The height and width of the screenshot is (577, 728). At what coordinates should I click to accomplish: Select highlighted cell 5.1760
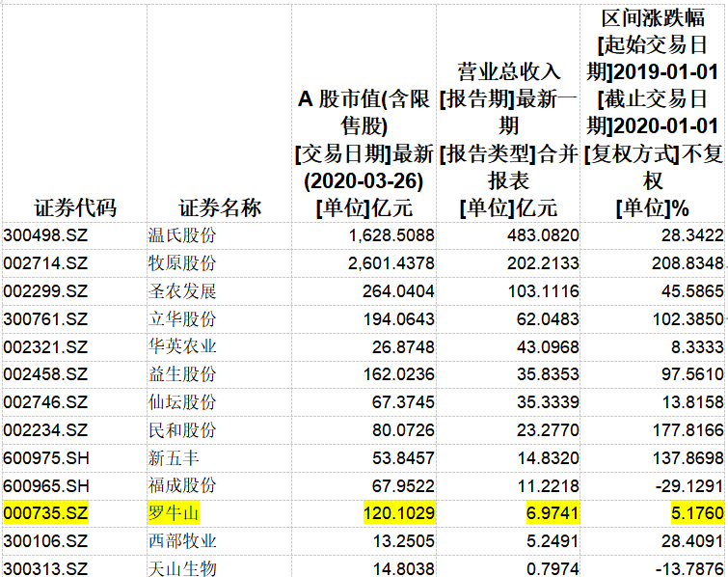click(653, 513)
